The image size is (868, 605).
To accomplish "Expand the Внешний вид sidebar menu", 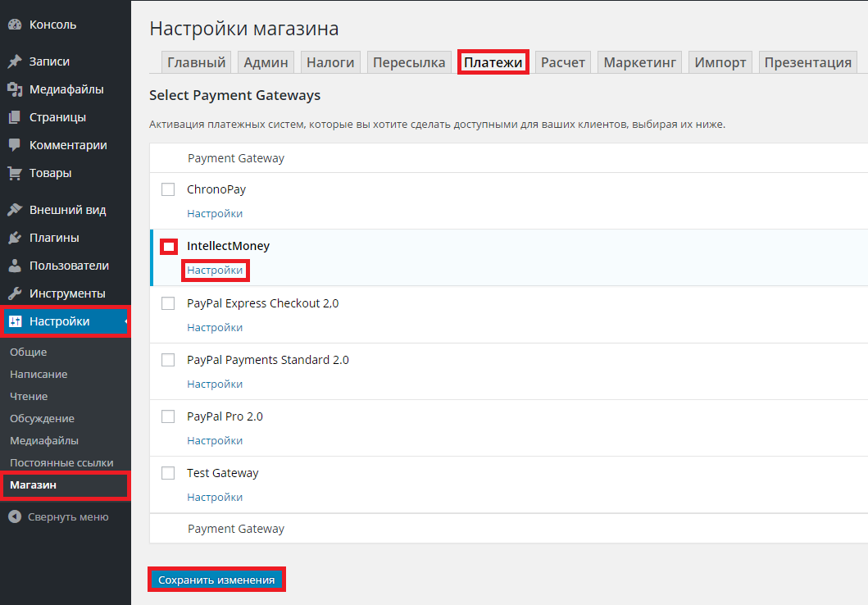I will tap(67, 210).
